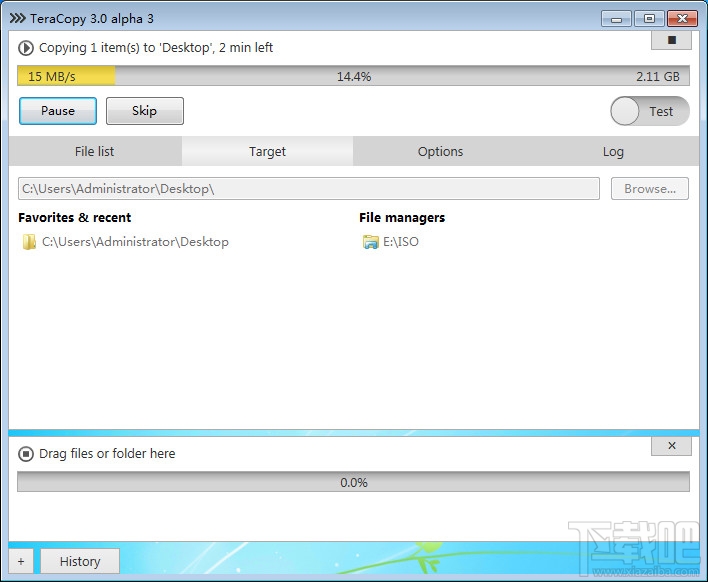Click the '15 MB/s' speed readout

click(x=52, y=76)
